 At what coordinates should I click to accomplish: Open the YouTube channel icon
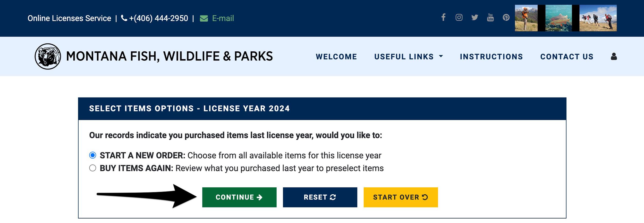tap(490, 17)
